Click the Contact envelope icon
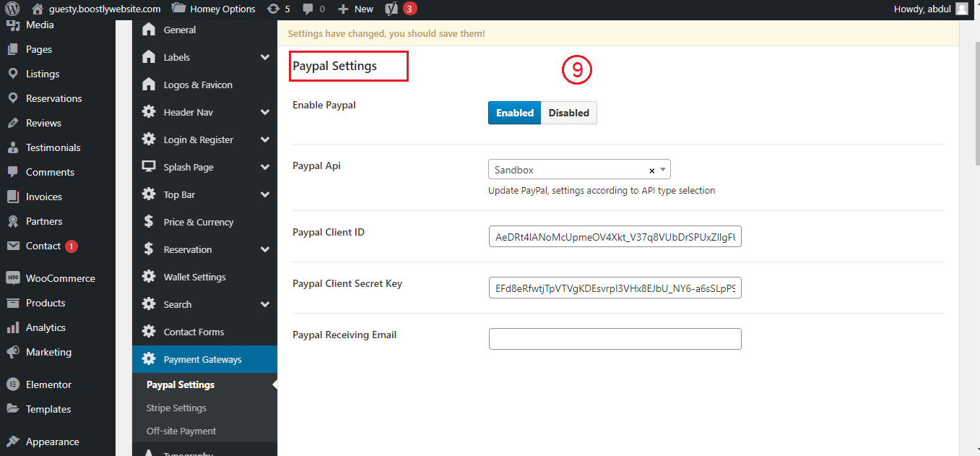Screen dimensions: 980x456 click(x=12, y=246)
